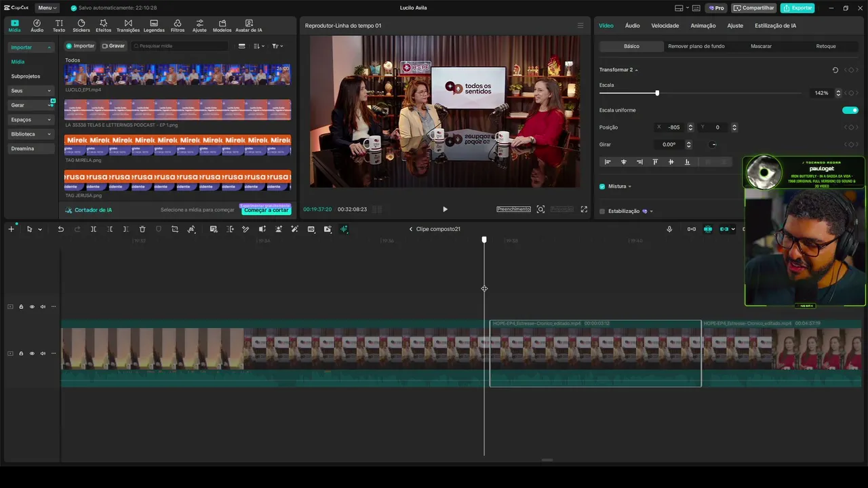Click the Pesquisar mídia search field
Image resolution: width=868 pixels, height=488 pixels.
[180, 46]
